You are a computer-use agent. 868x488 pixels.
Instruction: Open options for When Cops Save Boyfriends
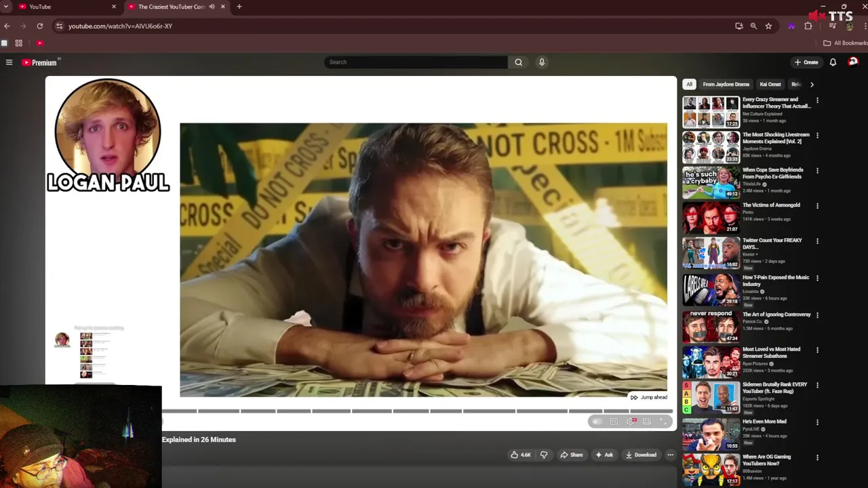pyautogui.click(x=817, y=171)
